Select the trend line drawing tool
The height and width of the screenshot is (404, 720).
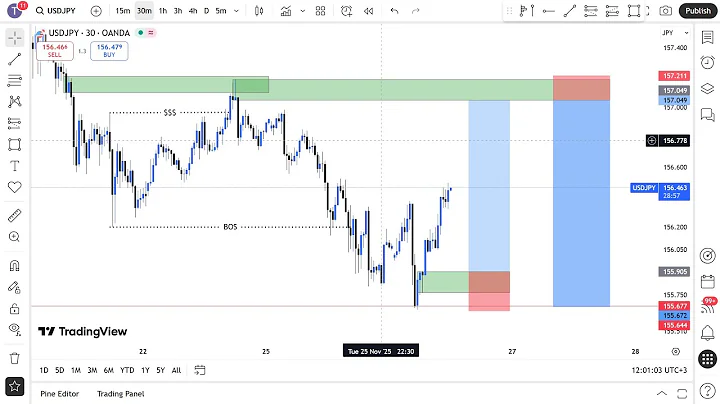[x=15, y=59]
